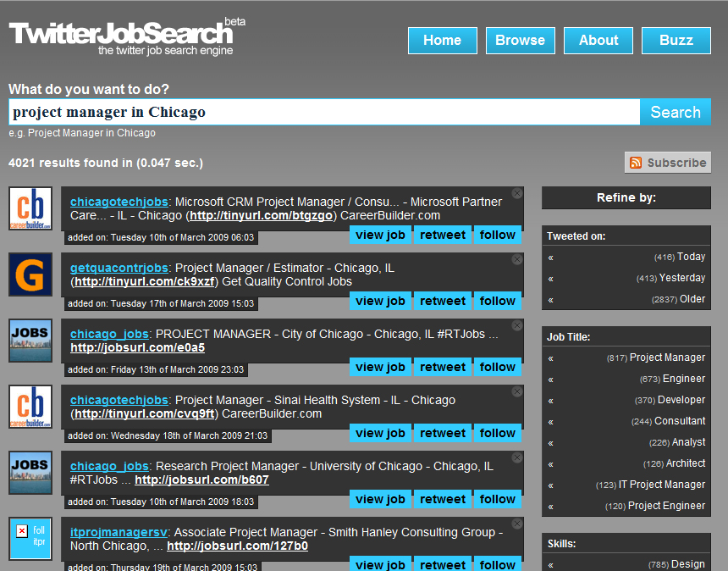Dismiss the Microsoft CRM Project Manager result

tap(516, 193)
